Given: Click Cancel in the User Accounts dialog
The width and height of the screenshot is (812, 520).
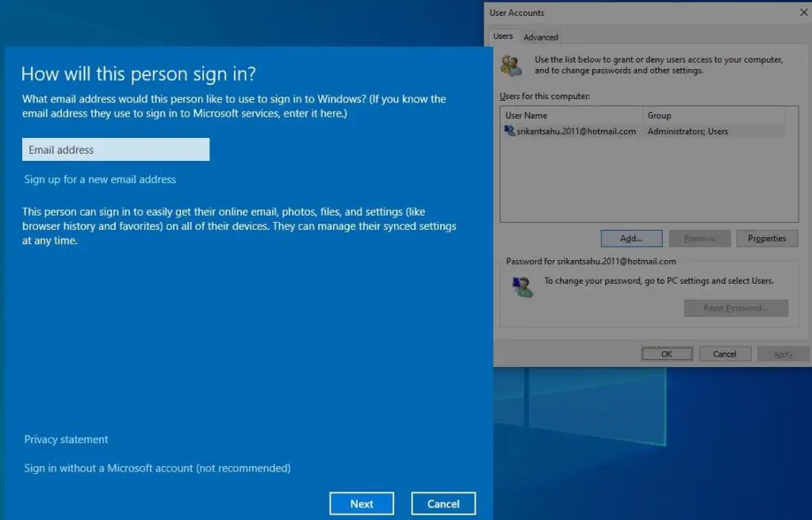Looking at the screenshot, I should [x=725, y=354].
